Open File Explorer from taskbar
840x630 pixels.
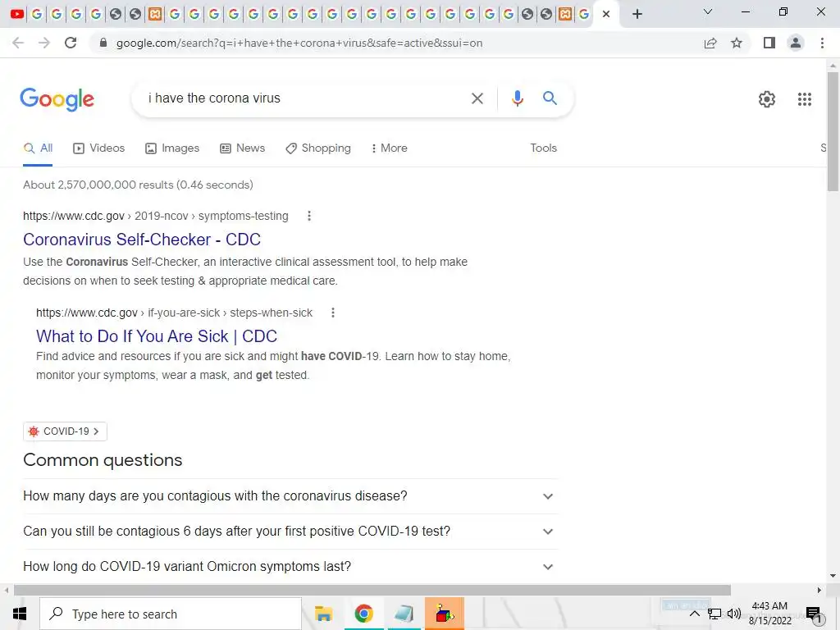323,614
